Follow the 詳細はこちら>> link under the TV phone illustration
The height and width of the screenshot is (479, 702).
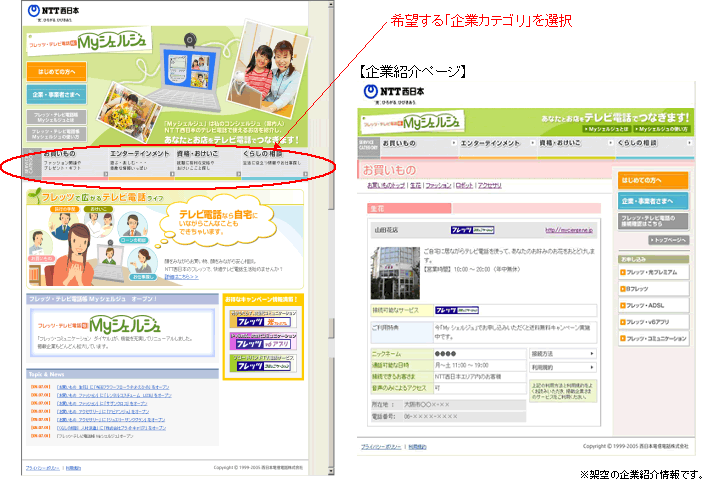coord(181,277)
